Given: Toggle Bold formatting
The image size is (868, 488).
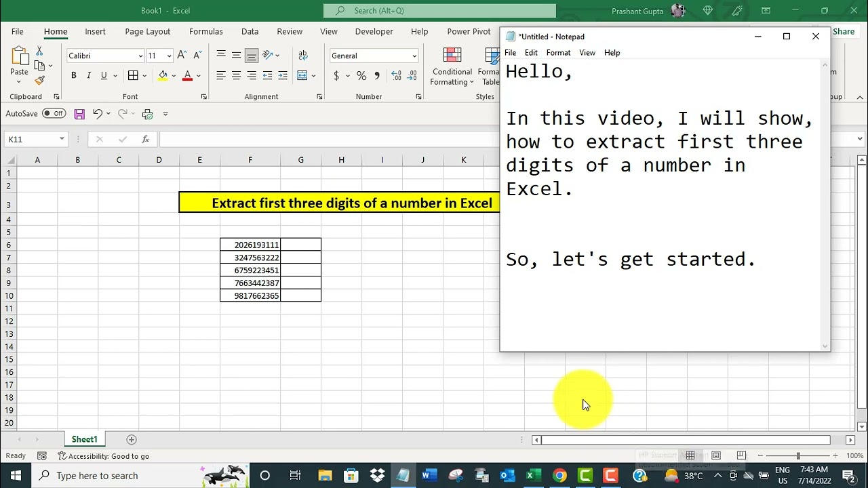Looking at the screenshot, I should [x=73, y=76].
